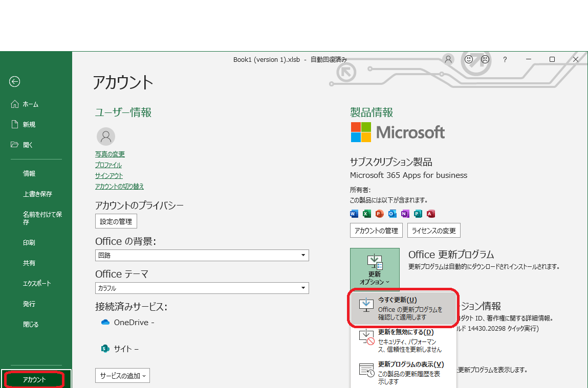The width and height of the screenshot is (588, 388).
Task: Click the frowning face feedback icon
Action: pyautogui.click(x=485, y=59)
